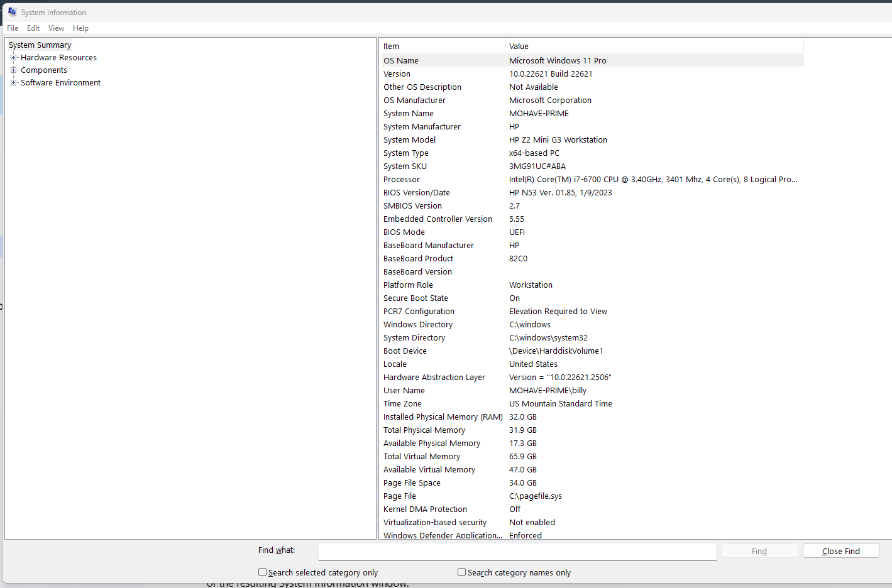Screen dimensions: 892x588
Task: Select the Kernel DMA Protection row
Action: [x=592, y=509]
